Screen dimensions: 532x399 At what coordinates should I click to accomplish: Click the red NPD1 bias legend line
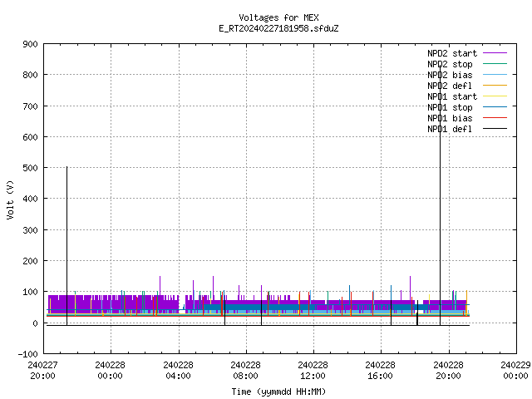495,118
